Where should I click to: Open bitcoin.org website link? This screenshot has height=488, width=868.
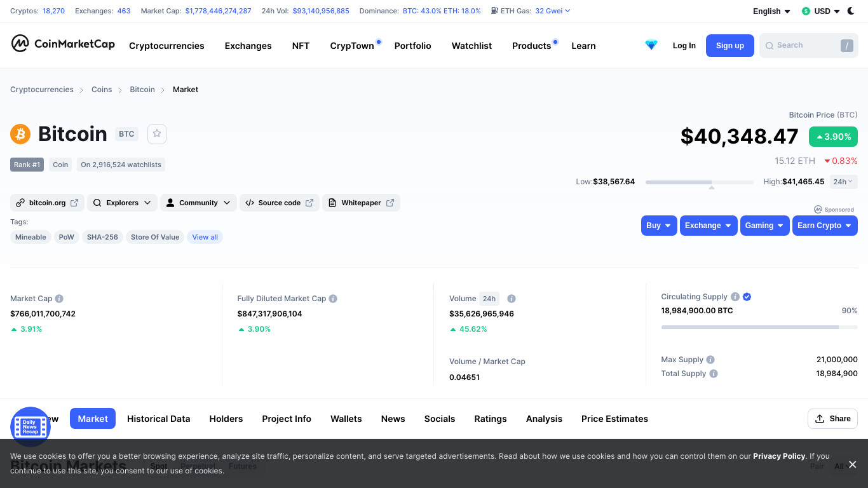pyautogui.click(x=47, y=203)
